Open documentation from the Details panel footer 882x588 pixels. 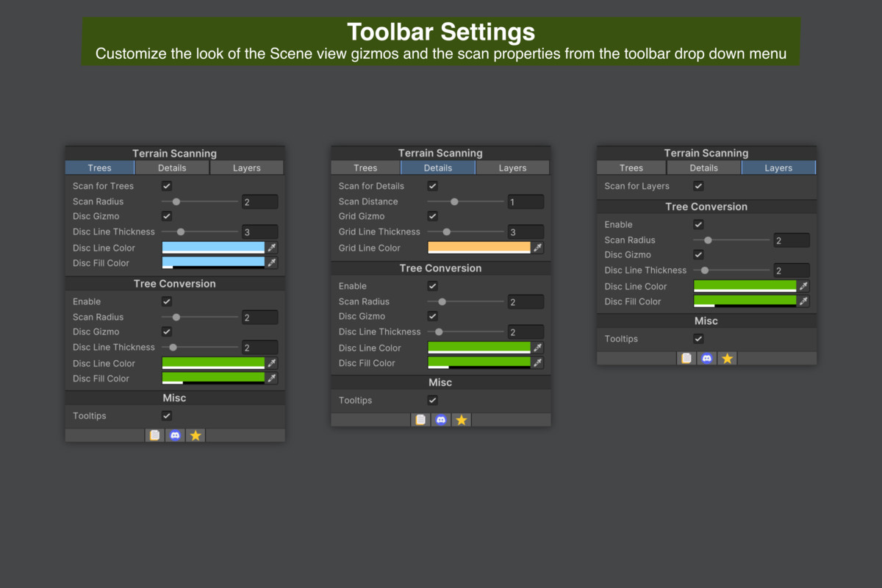click(420, 419)
